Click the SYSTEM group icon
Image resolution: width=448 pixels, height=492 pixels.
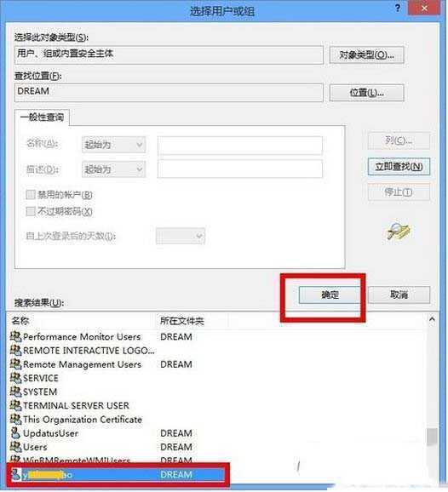click(x=15, y=392)
